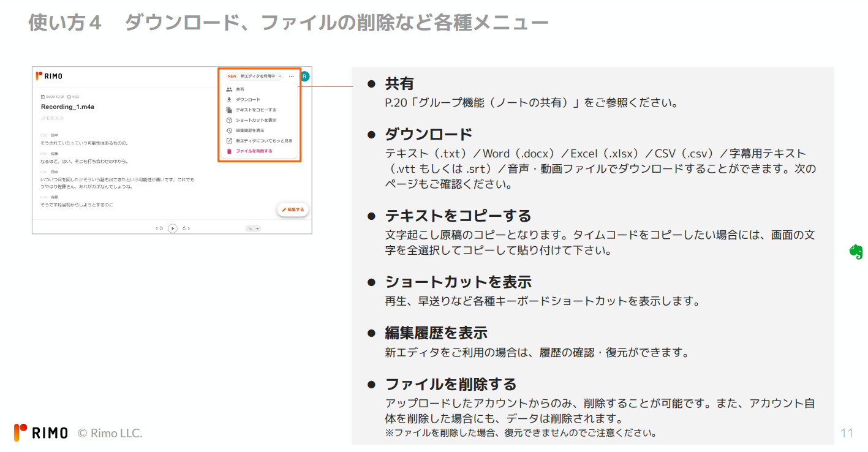
Task: Click the download arrow icon beside ダウンロード
Action: point(229,99)
